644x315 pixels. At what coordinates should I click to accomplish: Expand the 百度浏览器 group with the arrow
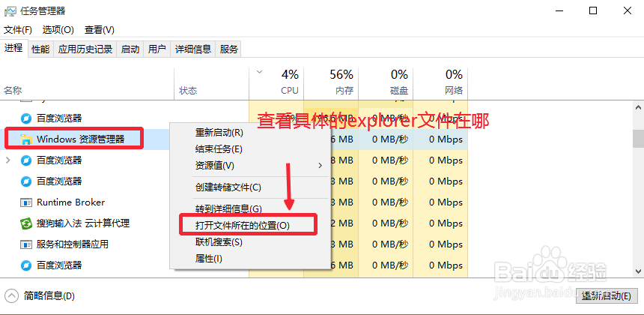tap(7, 160)
